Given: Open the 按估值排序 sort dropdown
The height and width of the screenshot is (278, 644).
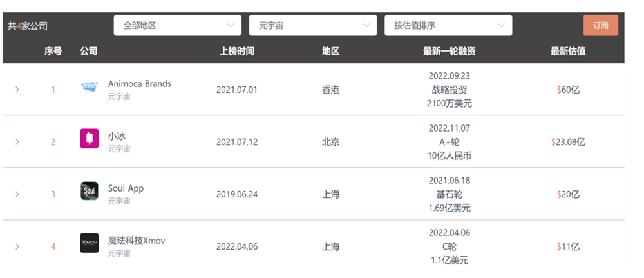Looking at the screenshot, I should 448,26.
